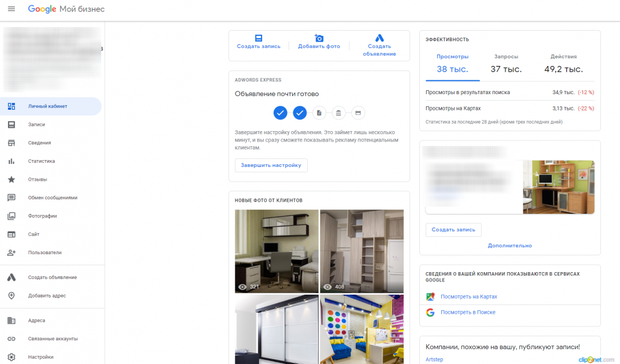Click the Create post icon
Image resolution: width=620 pixels, height=364 pixels.
[259, 38]
